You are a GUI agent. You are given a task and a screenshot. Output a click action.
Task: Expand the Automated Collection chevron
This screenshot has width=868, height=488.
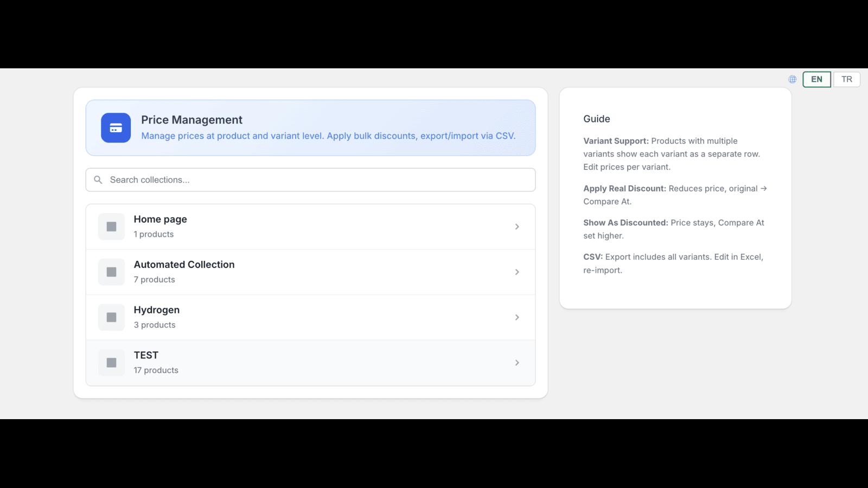(x=517, y=272)
